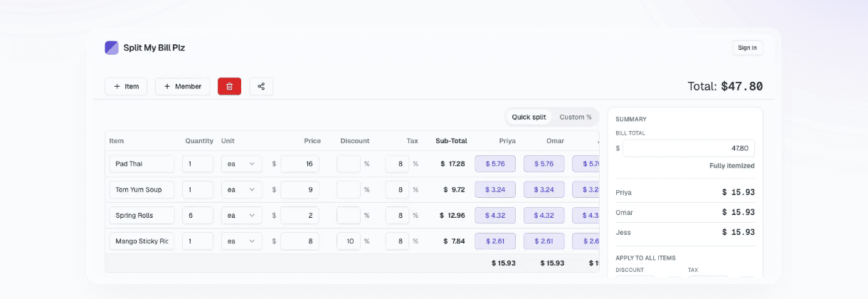Click the Tom Yum Soup price field
The image size is (868, 299).
tap(300, 189)
